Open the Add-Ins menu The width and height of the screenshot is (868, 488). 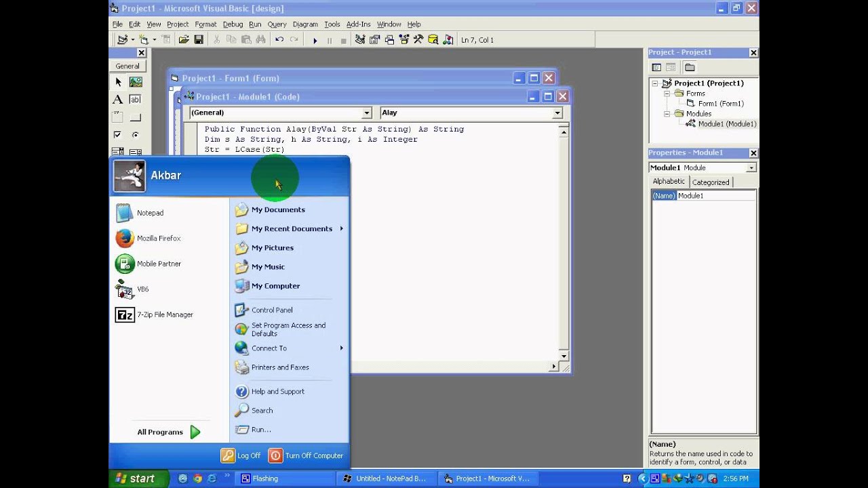[358, 24]
